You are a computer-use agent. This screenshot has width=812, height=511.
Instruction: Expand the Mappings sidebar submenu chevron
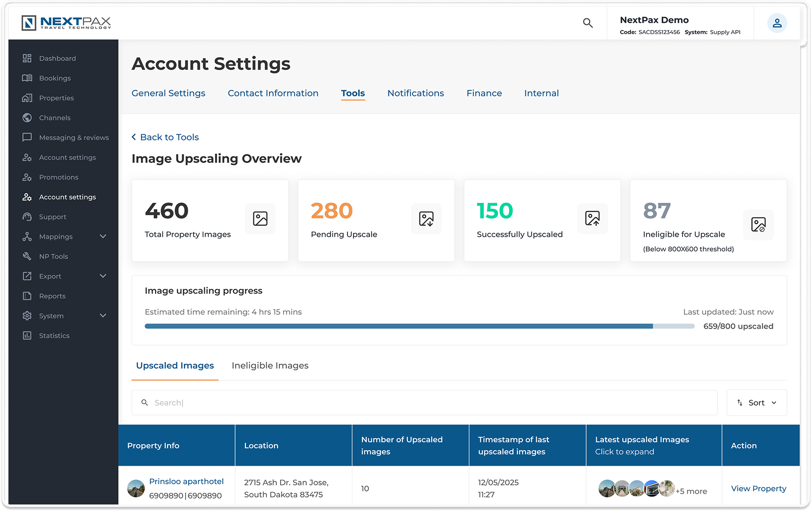coord(103,236)
